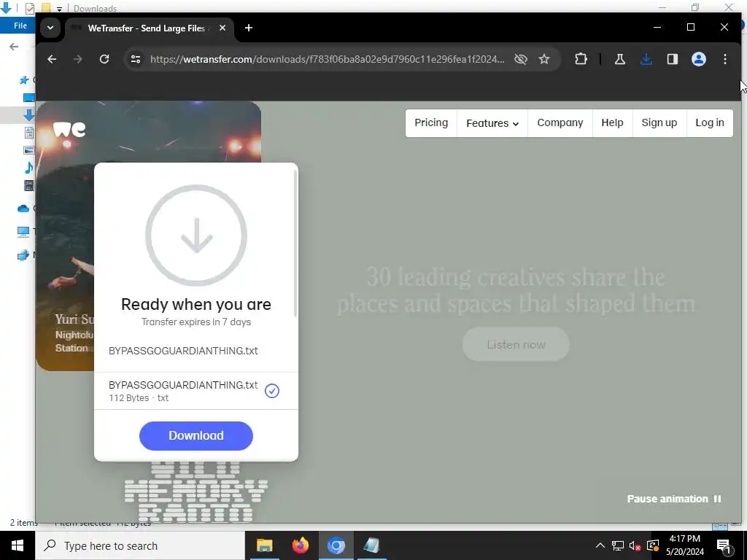The width and height of the screenshot is (747, 560).
Task: Click the third-party cookies eye icon
Action: pos(521,59)
